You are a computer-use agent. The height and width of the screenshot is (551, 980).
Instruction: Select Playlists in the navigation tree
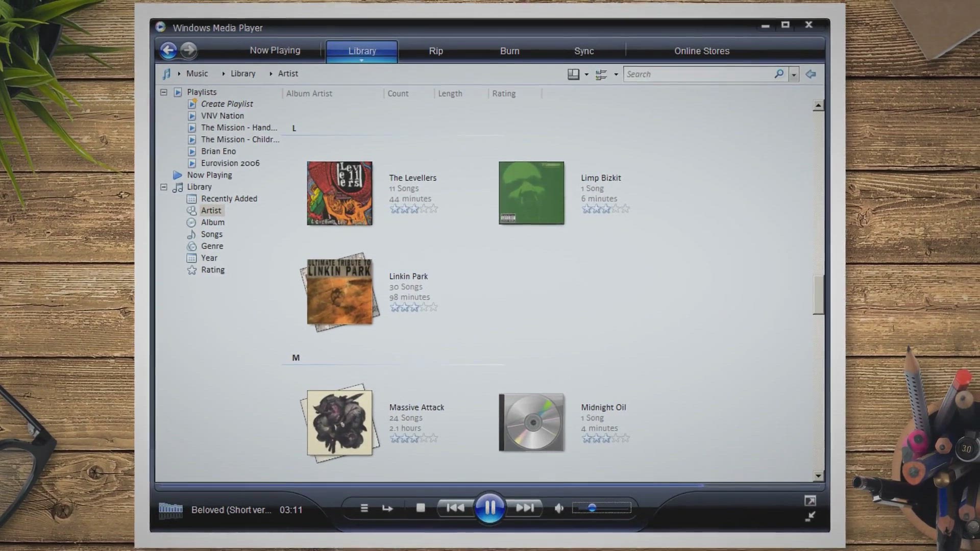point(202,92)
